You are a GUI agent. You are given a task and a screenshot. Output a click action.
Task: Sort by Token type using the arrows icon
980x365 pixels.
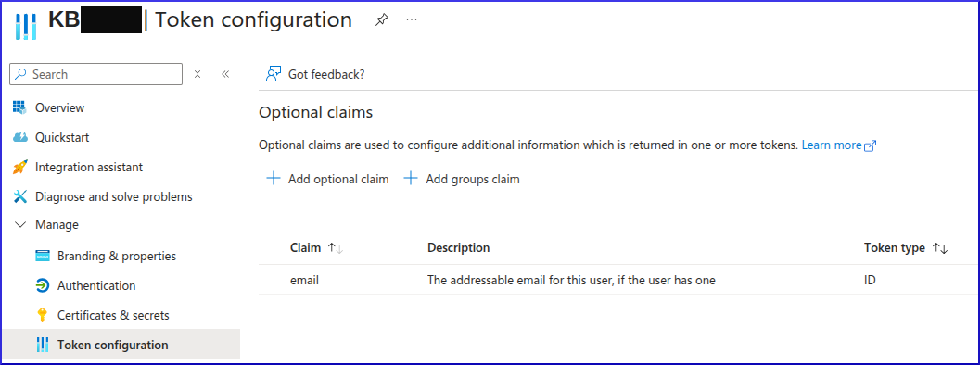tap(940, 248)
